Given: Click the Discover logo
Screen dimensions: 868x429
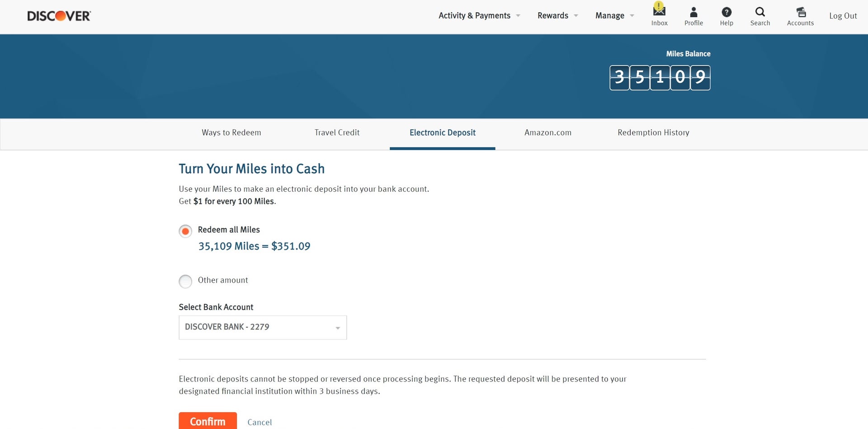Looking at the screenshot, I should (58, 15).
